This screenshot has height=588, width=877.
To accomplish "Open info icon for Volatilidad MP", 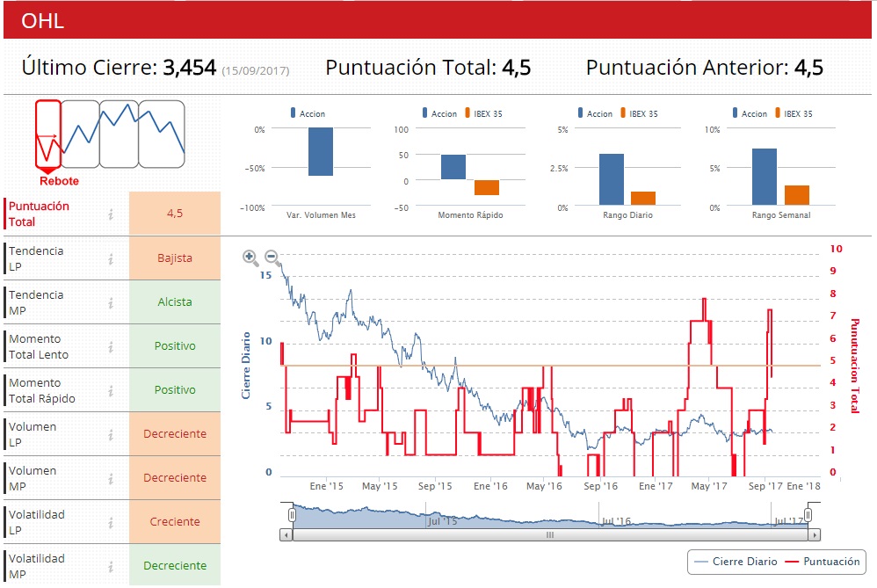I will point(111,567).
